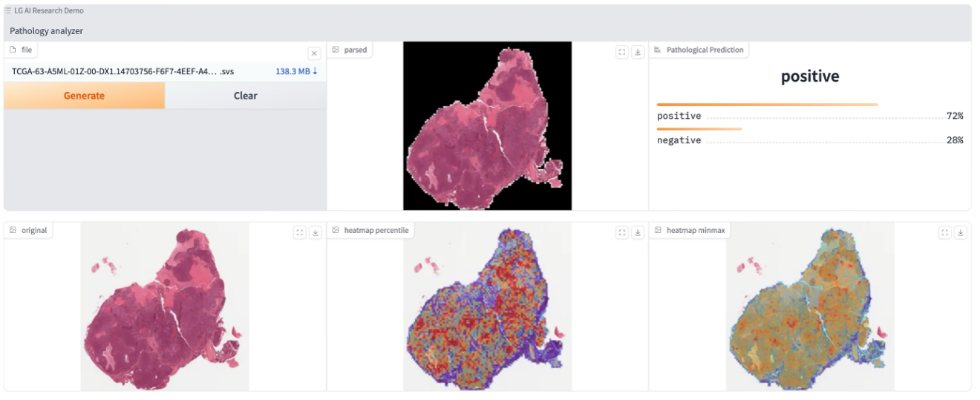The height and width of the screenshot is (400, 980).
Task: Select the positive confidence bar
Action: [767, 105]
